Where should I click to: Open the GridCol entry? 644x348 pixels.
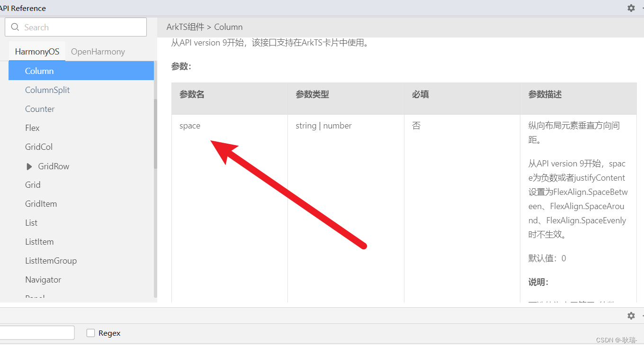click(39, 147)
